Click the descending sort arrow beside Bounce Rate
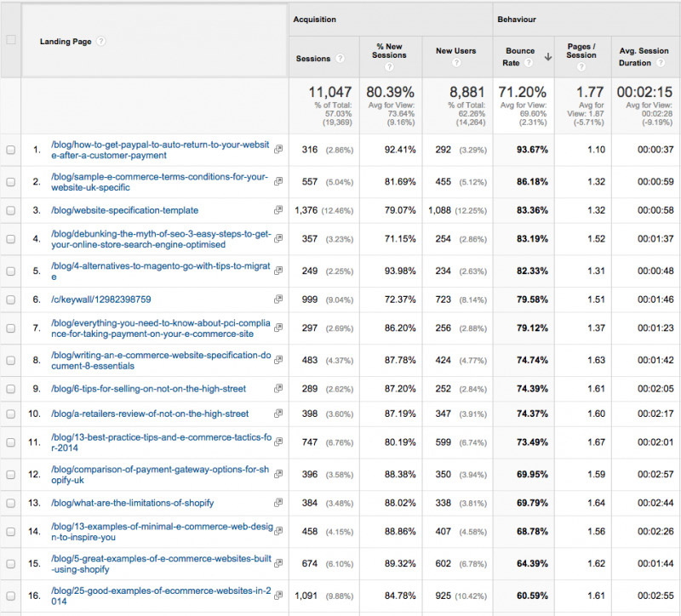The width and height of the screenshot is (681, 616). click(548, 57)
